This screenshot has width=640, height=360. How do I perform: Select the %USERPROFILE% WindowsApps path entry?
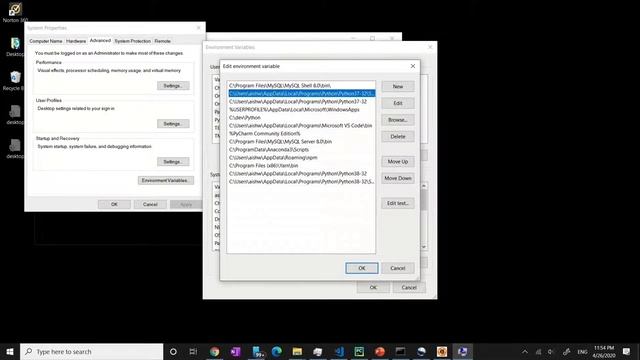pyautogui.click(x=301, y=109)
